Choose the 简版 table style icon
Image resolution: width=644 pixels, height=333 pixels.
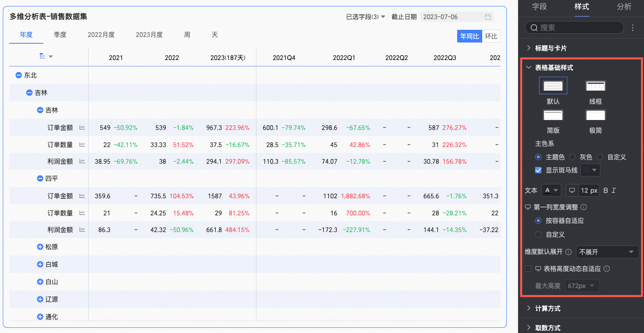(553, 115)
